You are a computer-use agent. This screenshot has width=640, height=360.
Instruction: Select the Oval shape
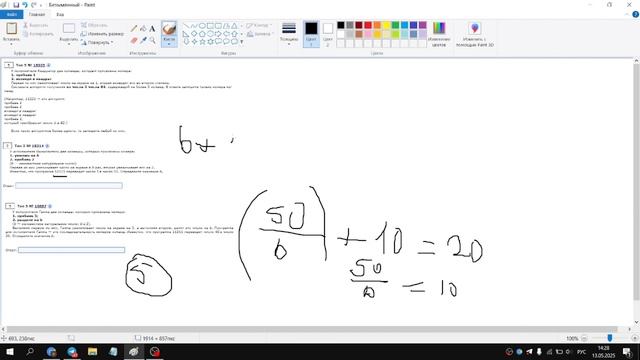[202, 26]
